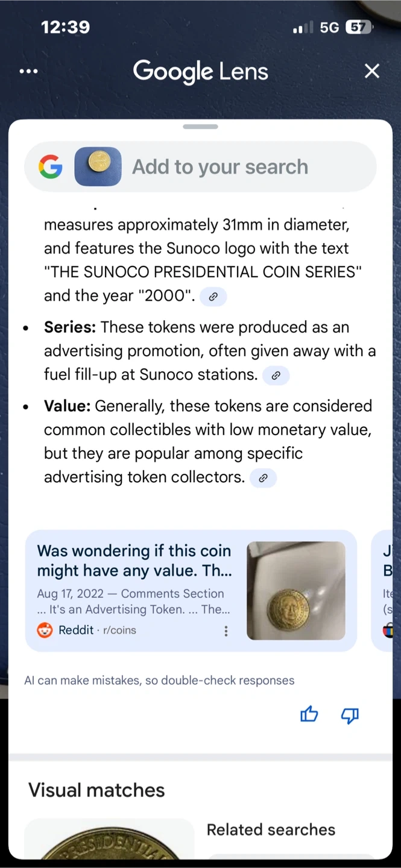This screenshot has width=401, height=868.
Task: Tap the r/coins subreddit label
Action: 119,631
